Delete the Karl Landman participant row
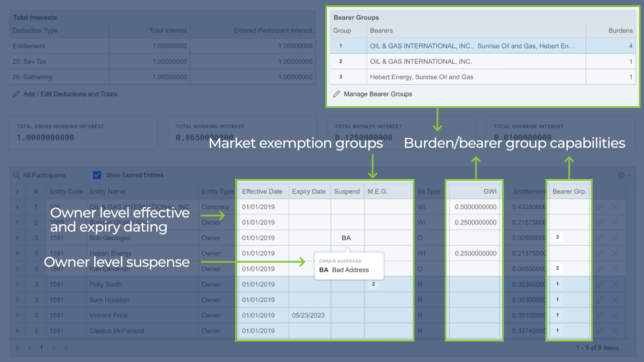Image resolution: width=644 pixels, height=362 pixels. (615, 269)
